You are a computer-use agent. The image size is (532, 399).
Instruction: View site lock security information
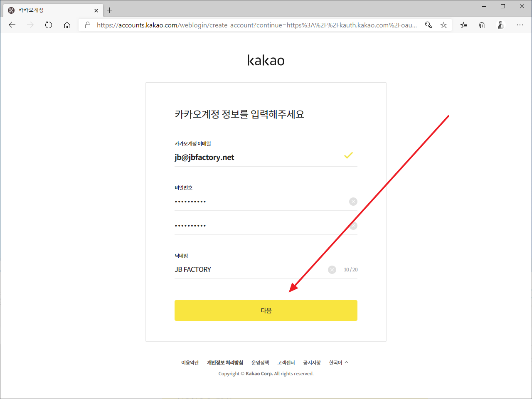click(88, 25)
